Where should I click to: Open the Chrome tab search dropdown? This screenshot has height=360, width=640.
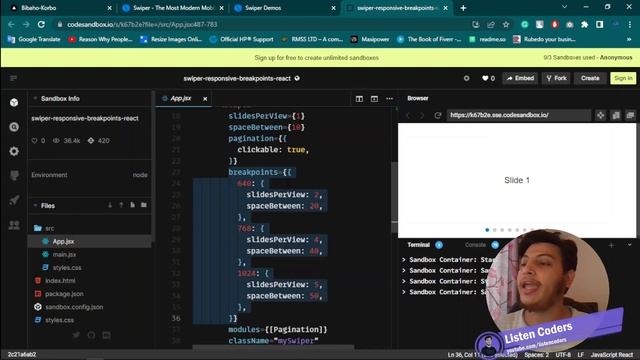[564, 7]
